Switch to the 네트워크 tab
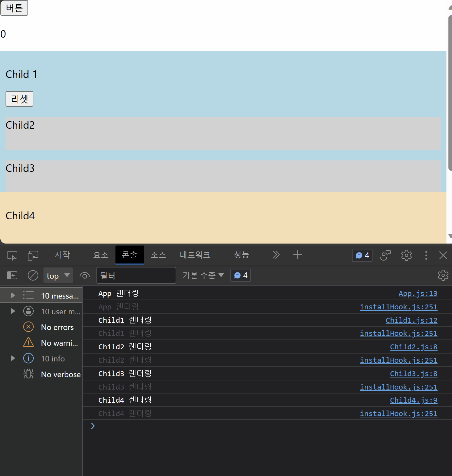This screenshot has width=452, height=476. pyautogui.click(x=195, y=255)
